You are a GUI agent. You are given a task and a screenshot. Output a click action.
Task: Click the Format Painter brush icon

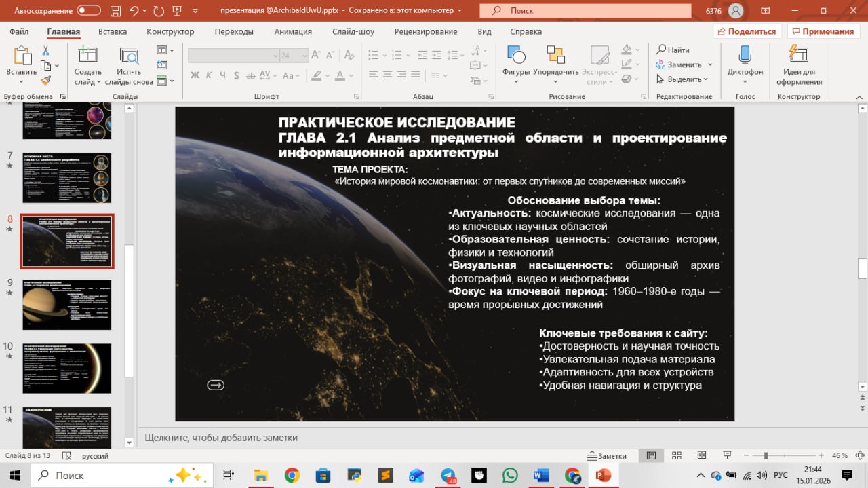[46, 80]
